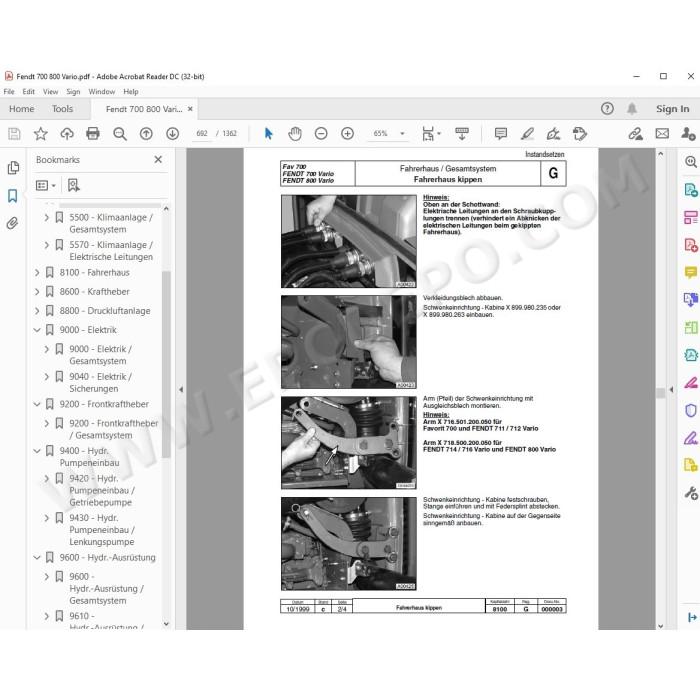The width and height of the screenshot is (700, 700).
Task: Switch to the Tools tab
Action: (62, 109)
